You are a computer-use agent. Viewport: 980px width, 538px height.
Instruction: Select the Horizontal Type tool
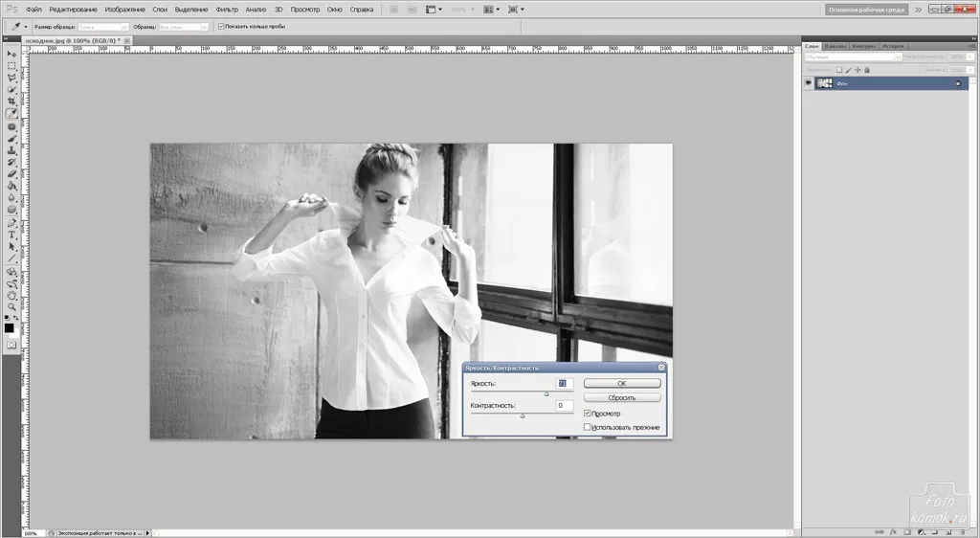pyautogui.click(x=11, y=235)
